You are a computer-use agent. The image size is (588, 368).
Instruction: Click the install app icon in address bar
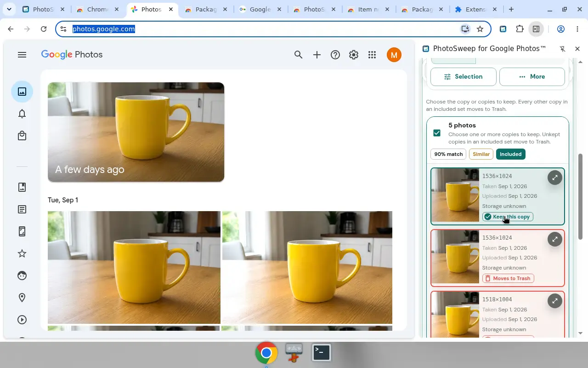465,29
